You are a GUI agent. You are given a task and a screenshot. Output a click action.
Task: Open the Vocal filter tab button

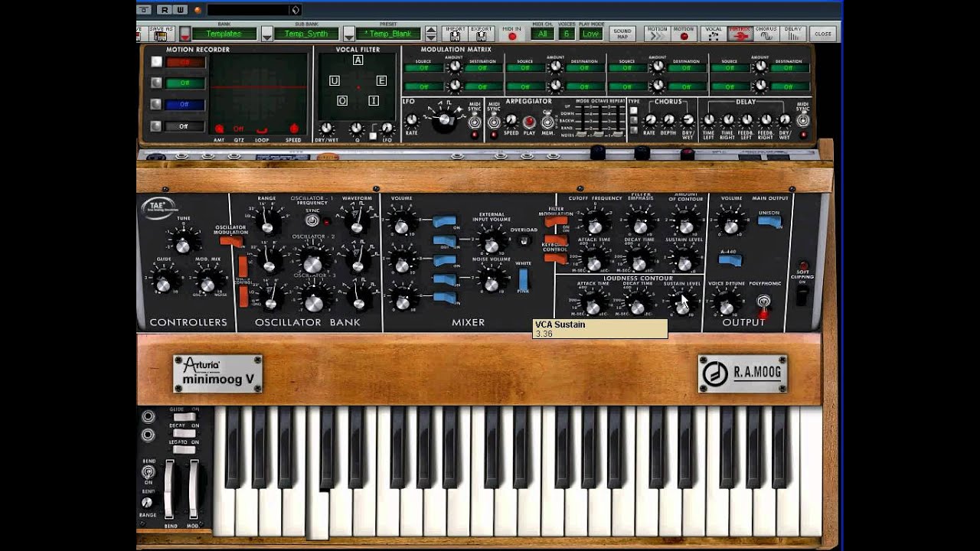(714, 34)
